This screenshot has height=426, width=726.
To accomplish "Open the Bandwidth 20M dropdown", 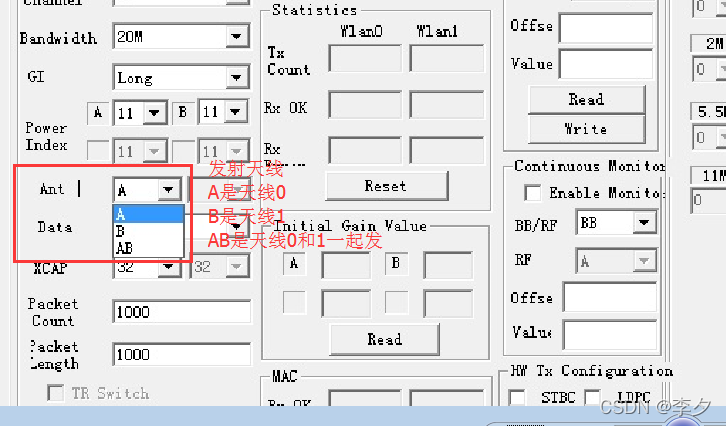I will (x=237, y=36).
